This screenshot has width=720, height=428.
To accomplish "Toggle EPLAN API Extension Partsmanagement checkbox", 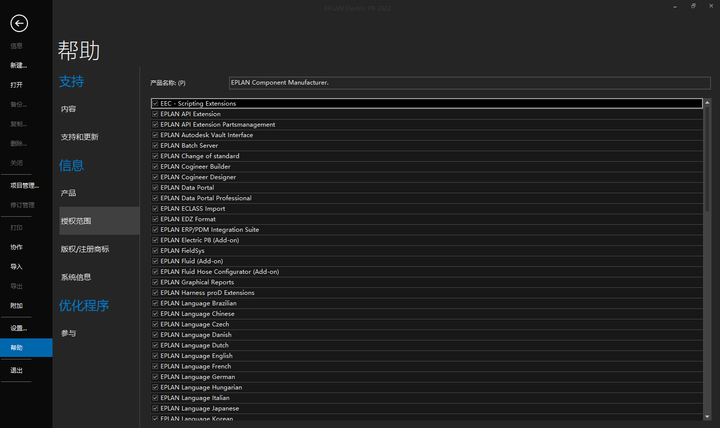I will (x=155, y=124).
